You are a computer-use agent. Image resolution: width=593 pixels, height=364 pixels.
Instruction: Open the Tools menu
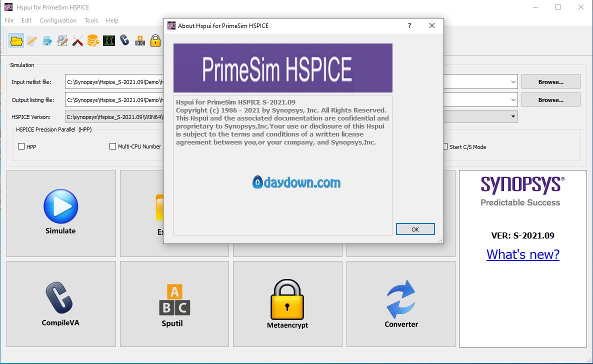[91, 20]
